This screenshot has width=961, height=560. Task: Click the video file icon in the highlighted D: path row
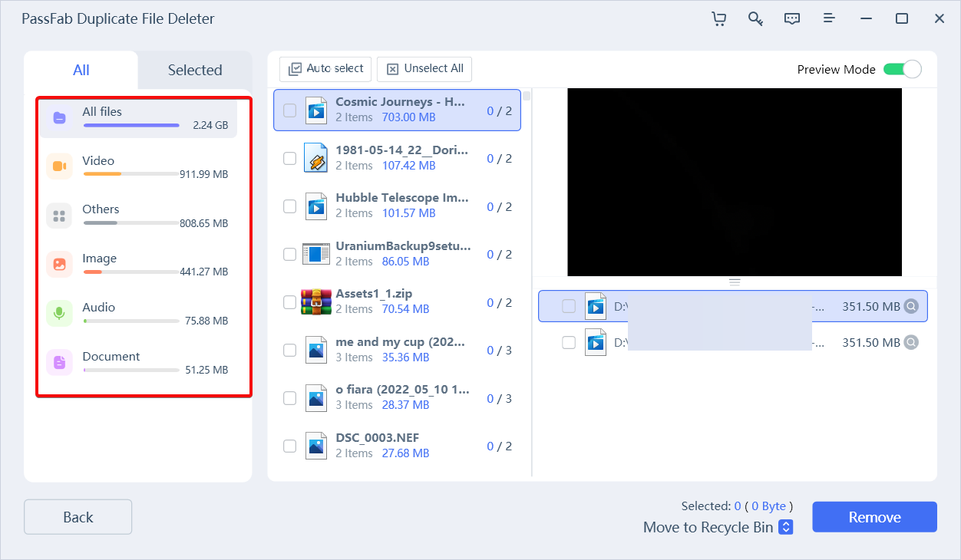[x=596, y=306]
